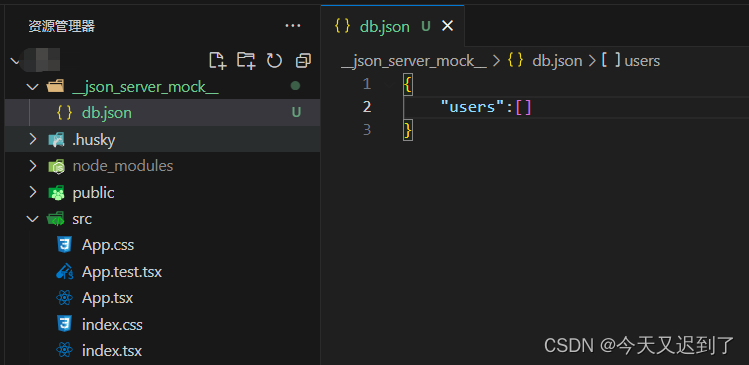Expand the public folder chevron

[x=32, y=193]
